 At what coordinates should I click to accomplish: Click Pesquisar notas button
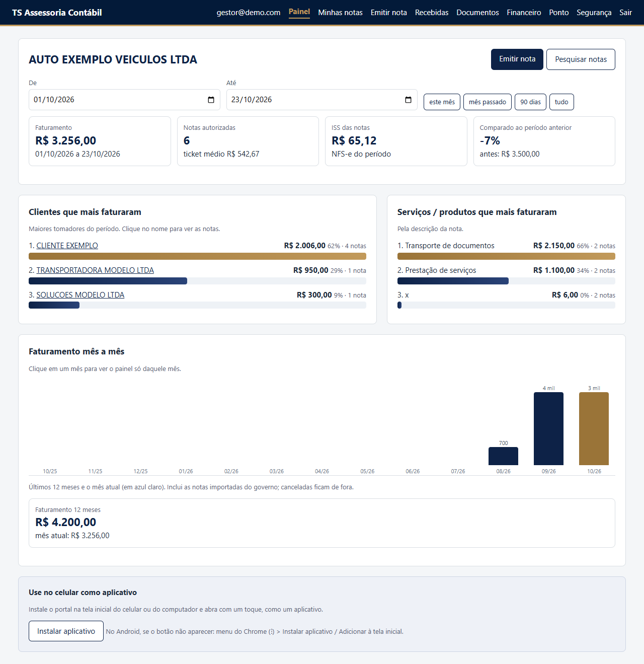click(581, 59)
